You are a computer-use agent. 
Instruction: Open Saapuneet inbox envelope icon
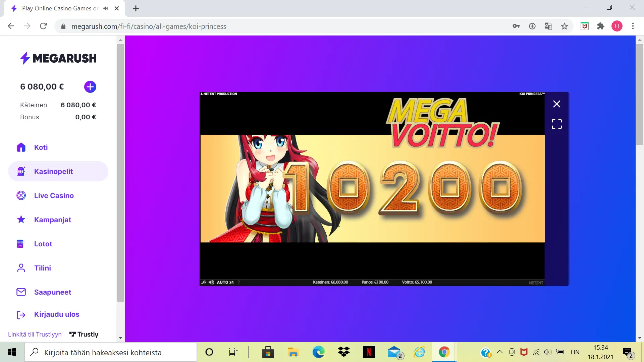click(x=21, y=292)
